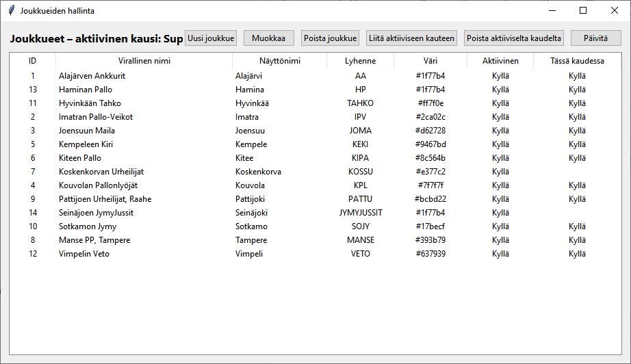
Task: Choose Seinäjoen JymyJussit in the list
Action: (x=96, y=213)
